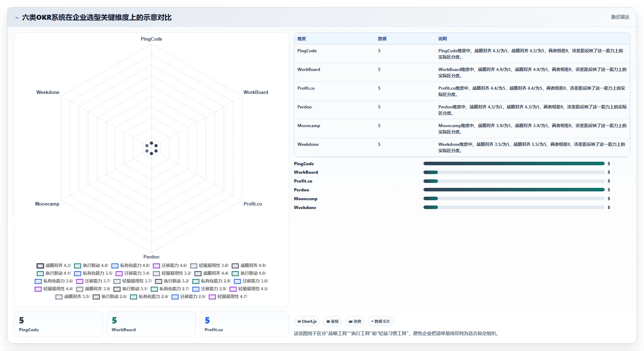The height and width of the screenshot is (351, 644).
Task: Hide the 战略对齐 3.5/ legend dataset
Action: click(72, 297)
